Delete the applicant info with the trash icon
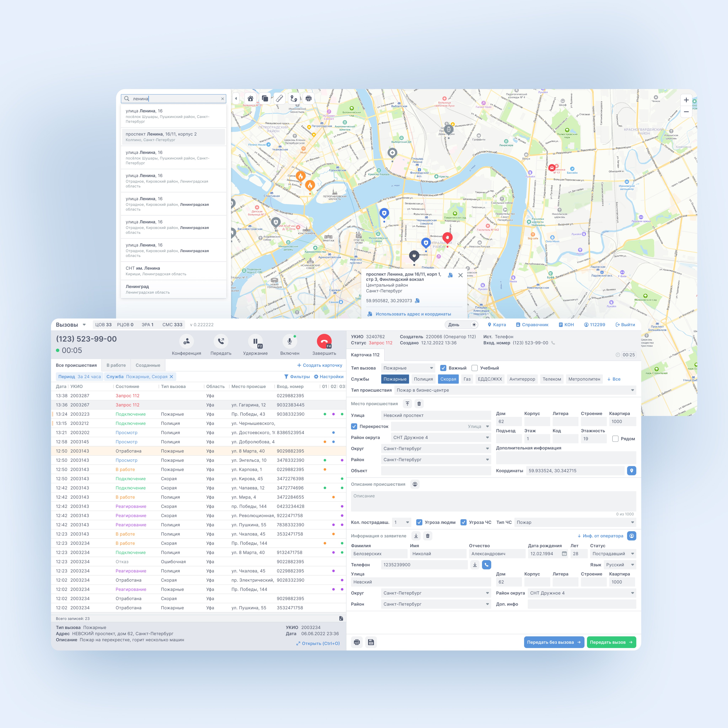Image resolution: width=728 pixels, height=728 pixels. pyautogui.click(x=428, y=536)
